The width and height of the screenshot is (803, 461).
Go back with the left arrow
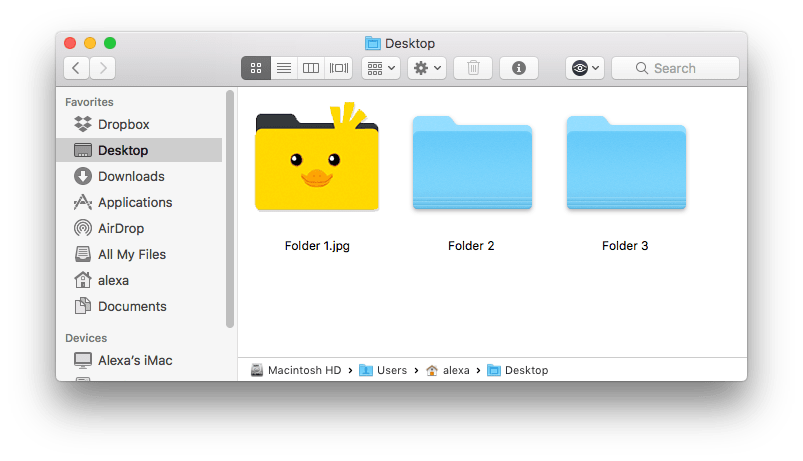(x=76, y=68)
